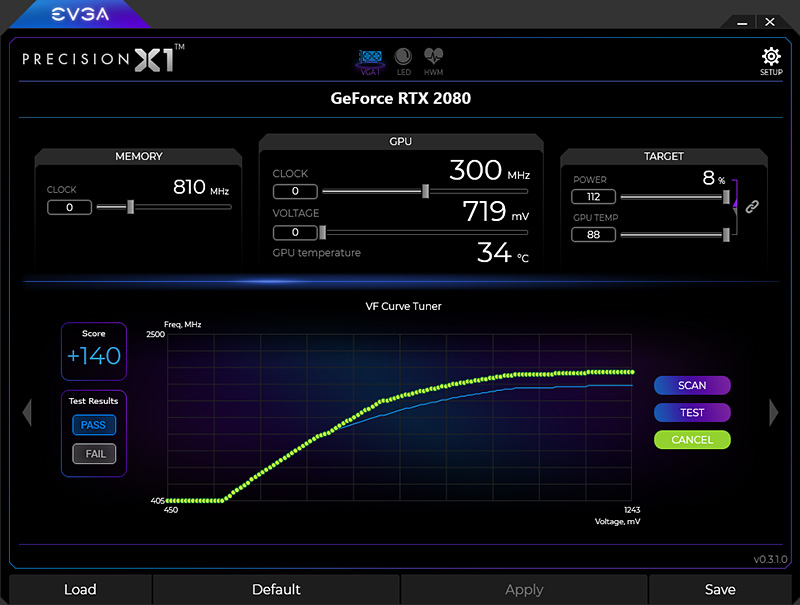This screenshot has width=800, height=605.
Task: Close the Precision X1 window
Action: (770, 22)
